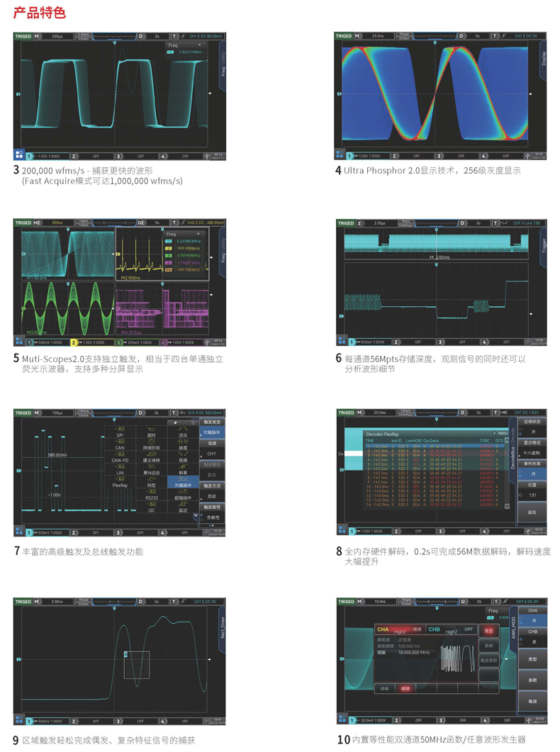Select the 持续时间 duration trigger in figure 7

click(152, 444)
